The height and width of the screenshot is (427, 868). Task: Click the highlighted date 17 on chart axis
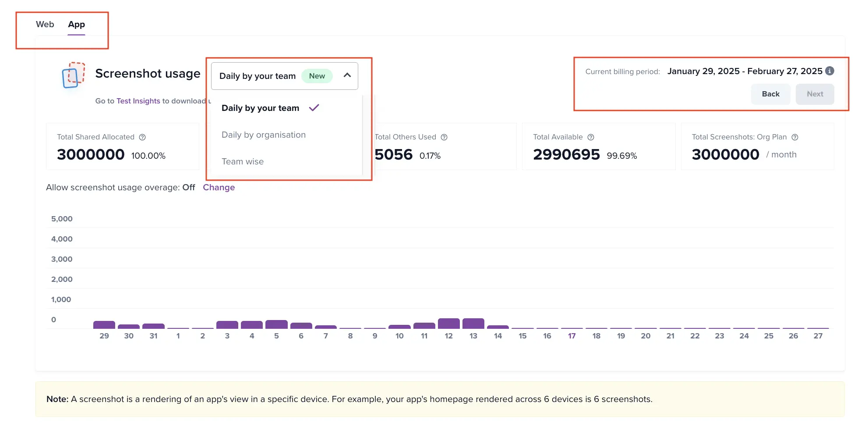click(572, 336)
